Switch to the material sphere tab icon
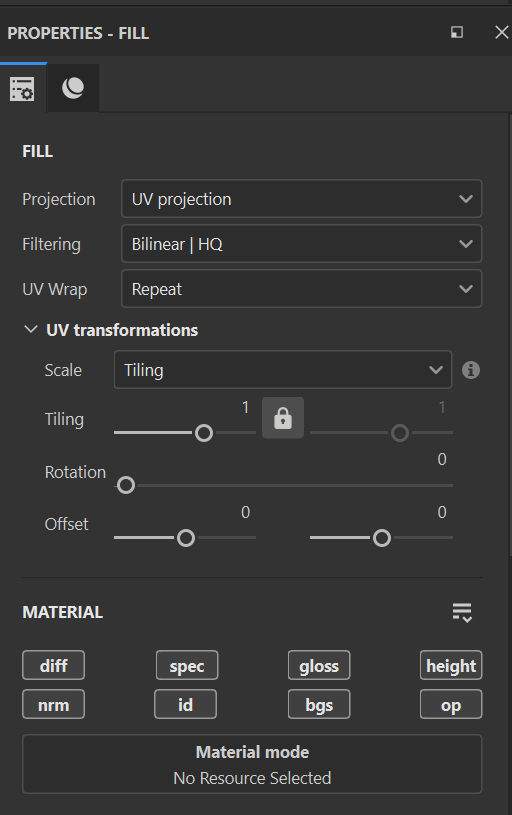 pyautogui.click(x=73, y=88)
